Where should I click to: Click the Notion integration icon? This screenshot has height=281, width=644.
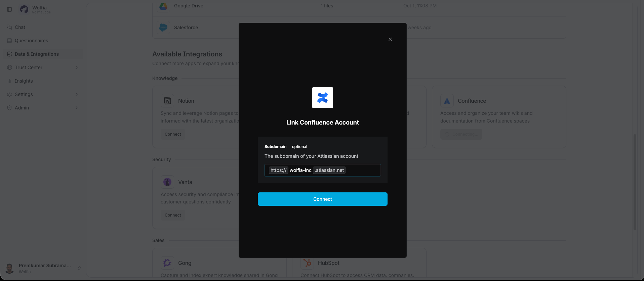click(167, 101)
